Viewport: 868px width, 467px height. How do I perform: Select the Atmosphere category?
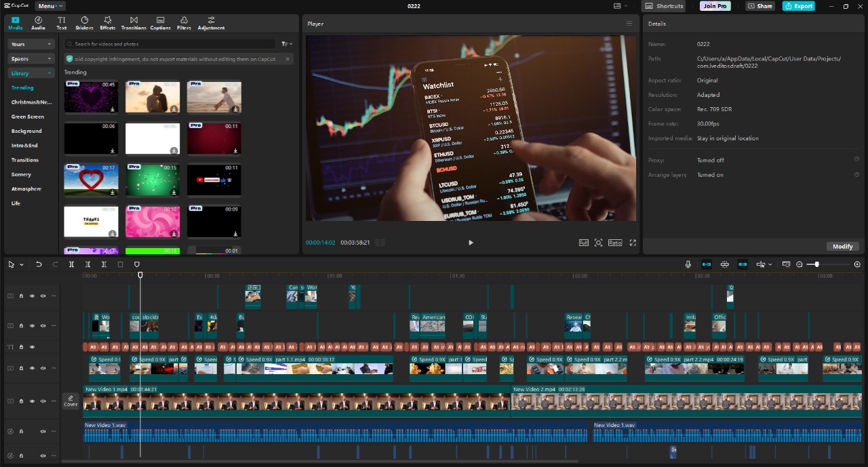(26, 189)
